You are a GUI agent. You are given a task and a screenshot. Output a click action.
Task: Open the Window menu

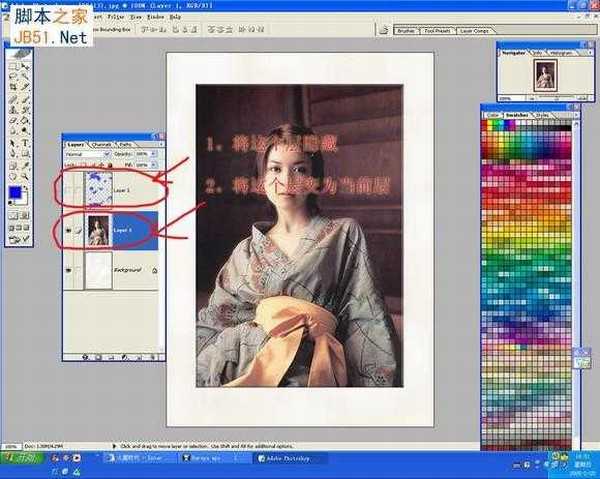pos(156,18)
